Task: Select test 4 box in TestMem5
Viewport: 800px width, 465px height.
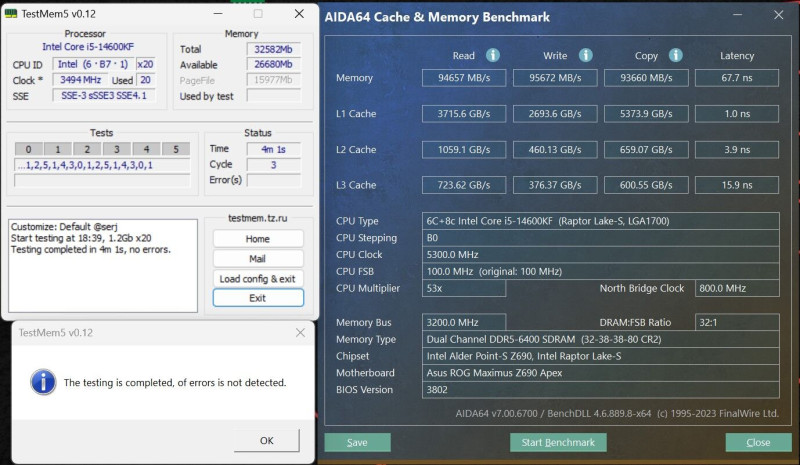Action: click(146, 149)
